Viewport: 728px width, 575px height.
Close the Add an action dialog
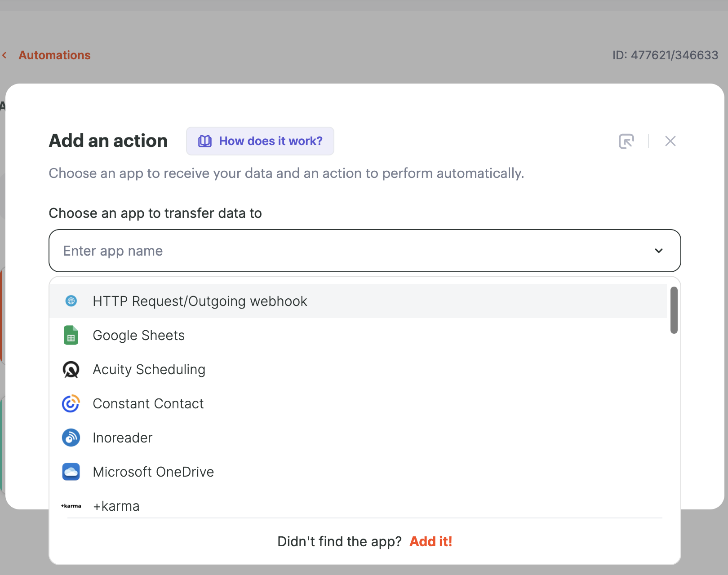point(670,141)
